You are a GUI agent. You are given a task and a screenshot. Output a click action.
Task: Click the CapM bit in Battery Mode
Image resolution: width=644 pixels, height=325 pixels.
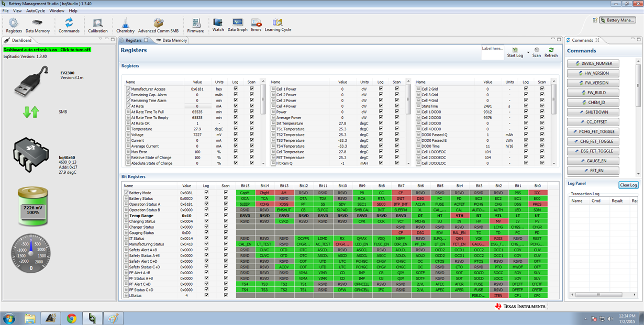(245, 193)
